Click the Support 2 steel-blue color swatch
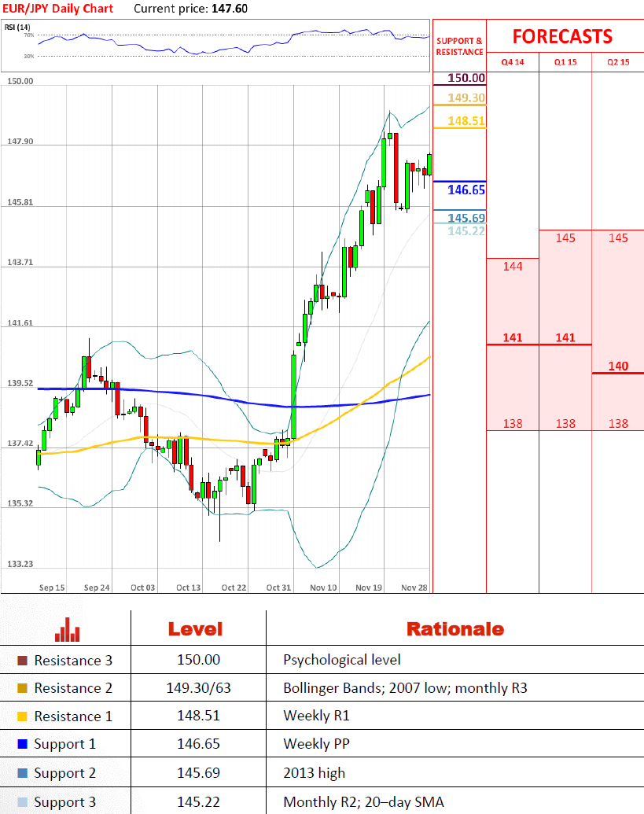The image size is (644, 814). coord(22,773)
